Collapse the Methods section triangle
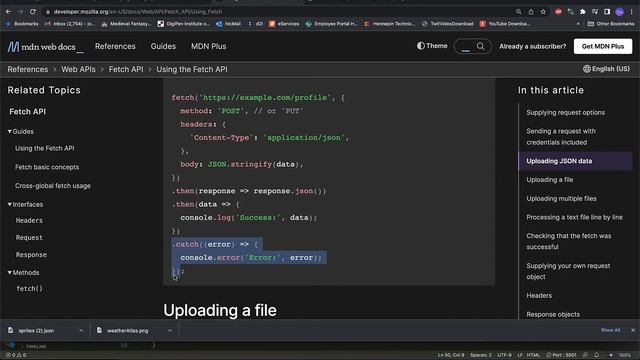 point(10,272)
